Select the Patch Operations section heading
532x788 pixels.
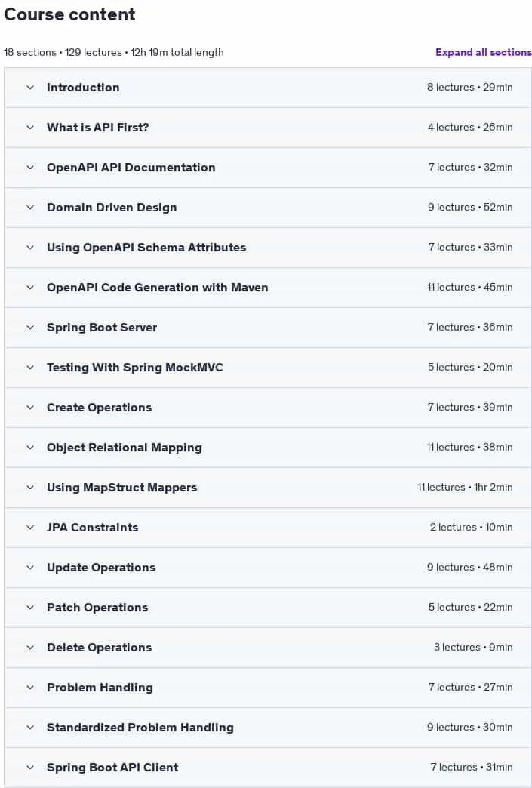coord(97,607)
